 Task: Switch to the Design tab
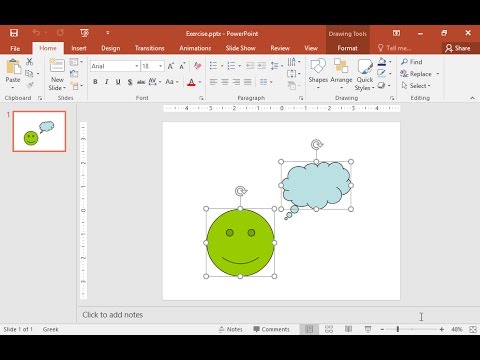click(x=111, y=48)
